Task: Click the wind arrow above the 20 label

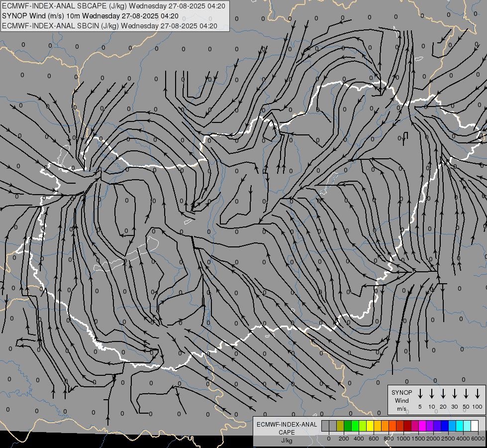Action: pos(443,394)
